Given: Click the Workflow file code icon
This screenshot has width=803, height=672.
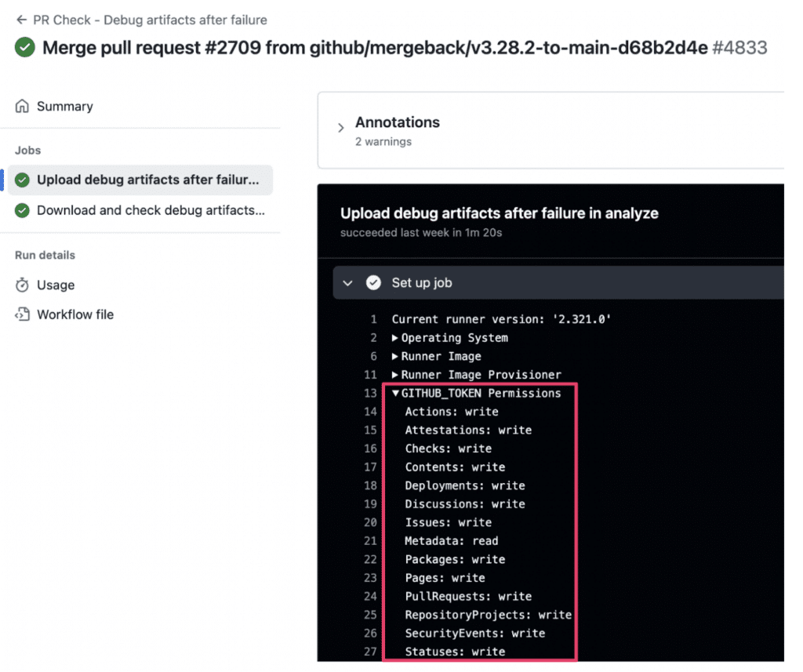Looking at the screenshot, I should point(22,314).
